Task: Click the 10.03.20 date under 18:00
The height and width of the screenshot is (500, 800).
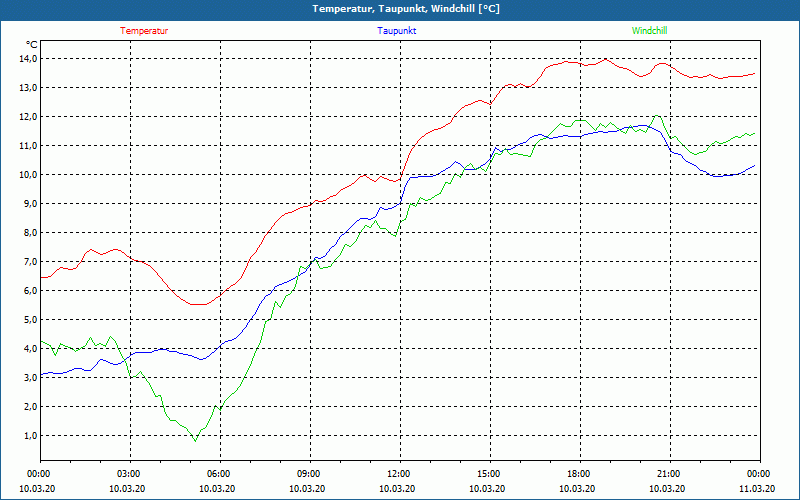Action: 577,489
